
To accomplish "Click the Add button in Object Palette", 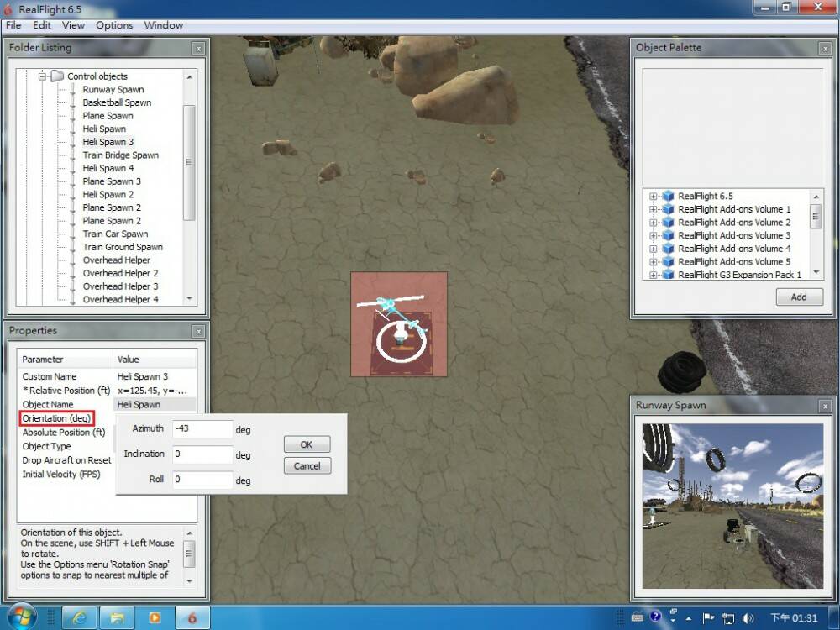I will point(800,297).
